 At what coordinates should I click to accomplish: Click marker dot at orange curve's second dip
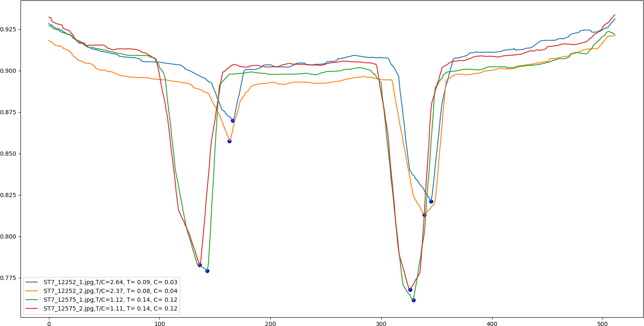424,215
